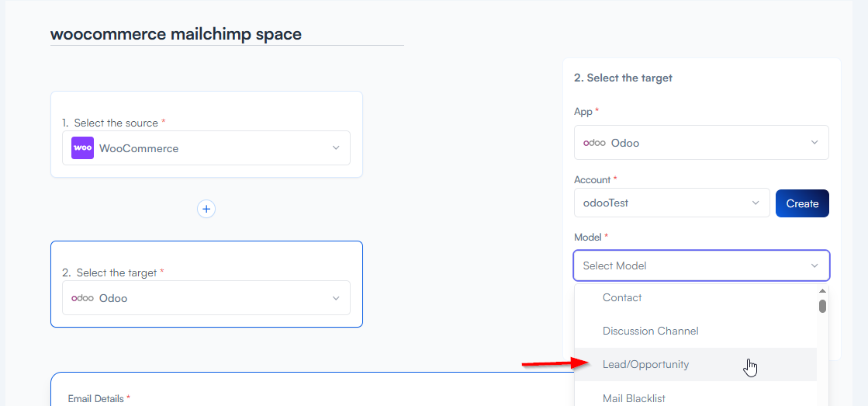Viewport: 868px width, 406px height.
Task: Click the Odoo logo in the target step card
Action: [82, 298]
